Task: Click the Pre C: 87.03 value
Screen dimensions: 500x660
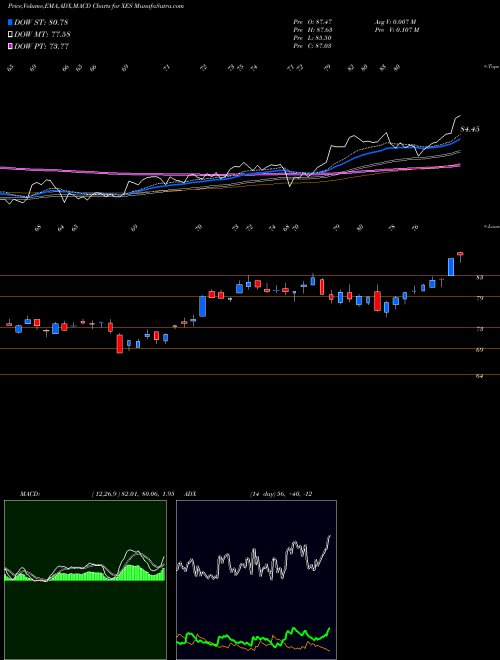Action: tap(313, 46)
